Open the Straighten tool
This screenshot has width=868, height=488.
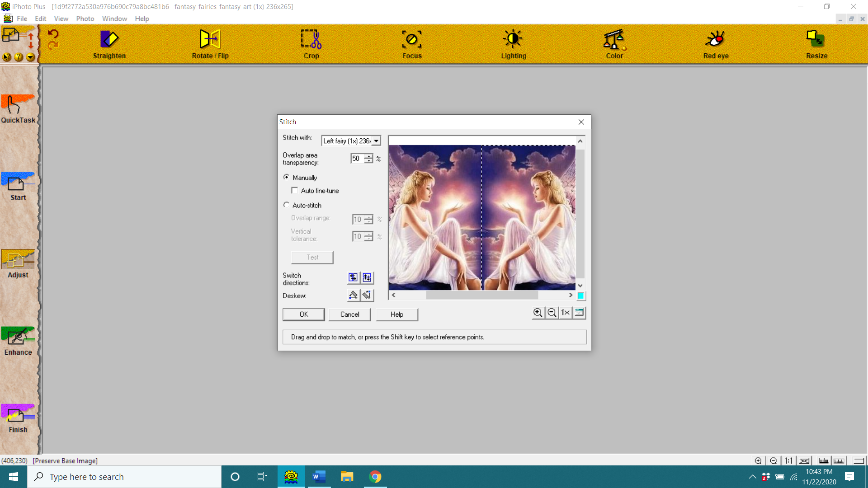click(109, 44)
